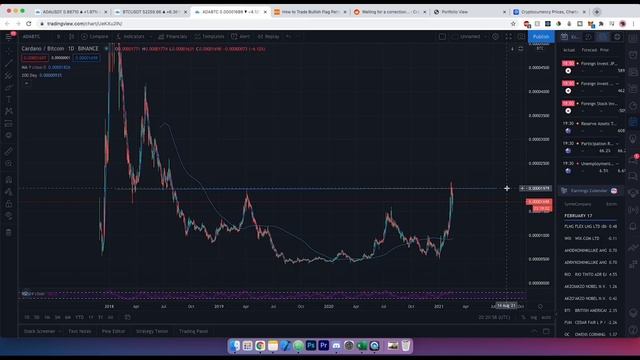Select the zoom in tool
The height and width of the screenshot is (360, 640).
coord(9,164)
